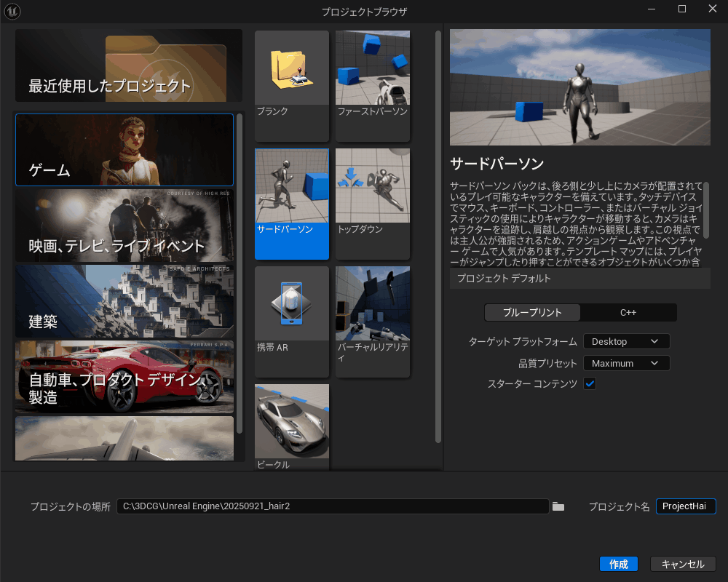Viewport: 728px width, 582px height.
Task: Open the 品質プリセット Maximum dropdown
Action: tap(626, 363)
